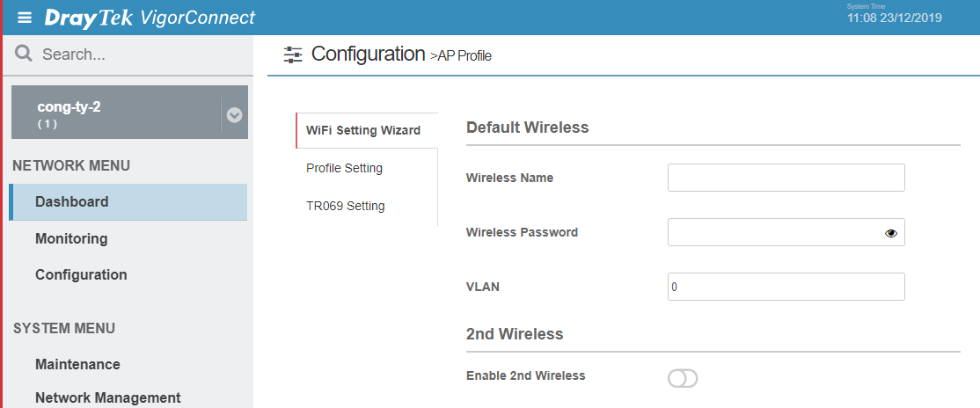The height and width of the screenshot is (408, 980).
Task: Click the search magnifier icon
Action: tap(24, 54)
